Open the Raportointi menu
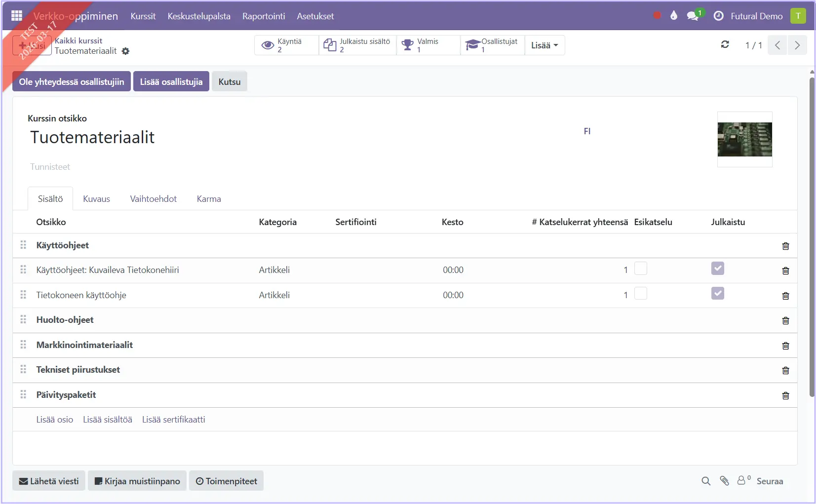Image resolution: width=816 pixels, height=504 pixels. coord(264,16)
